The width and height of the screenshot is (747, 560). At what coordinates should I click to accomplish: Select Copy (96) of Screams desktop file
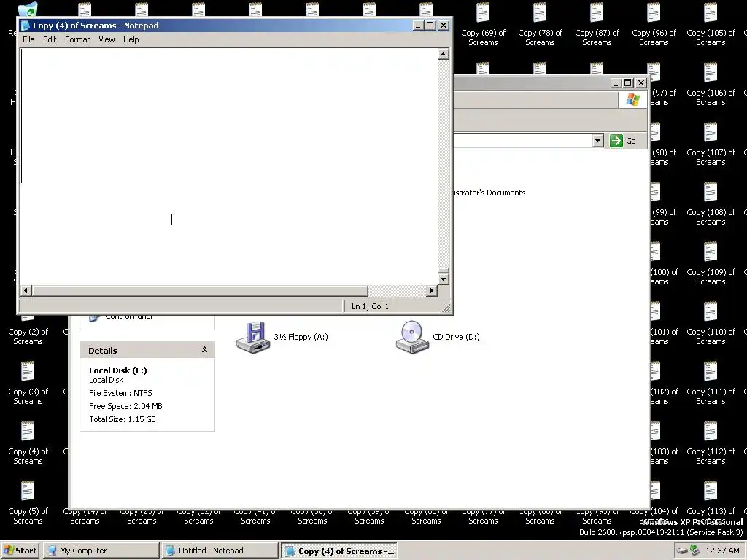tap(654, 25)
